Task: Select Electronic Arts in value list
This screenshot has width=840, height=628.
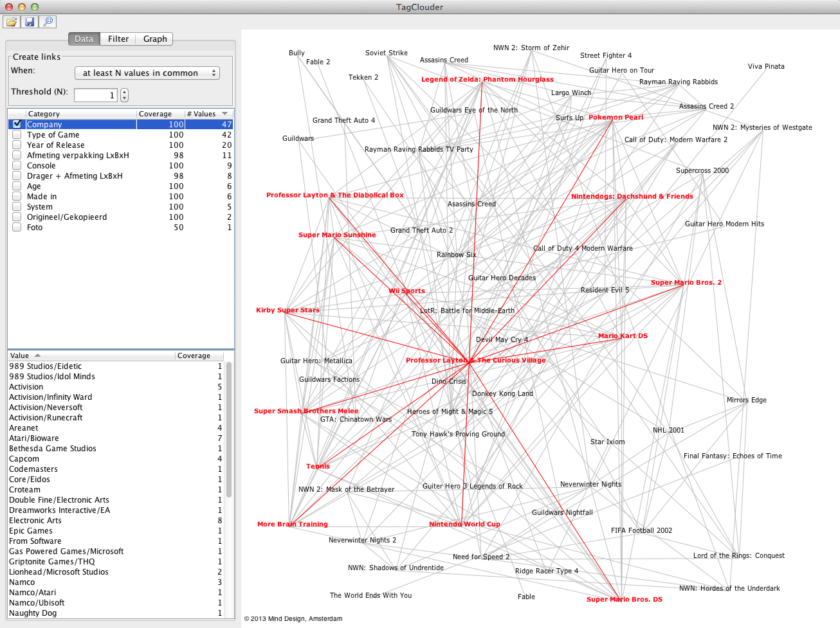Action: tap(35, 521)
